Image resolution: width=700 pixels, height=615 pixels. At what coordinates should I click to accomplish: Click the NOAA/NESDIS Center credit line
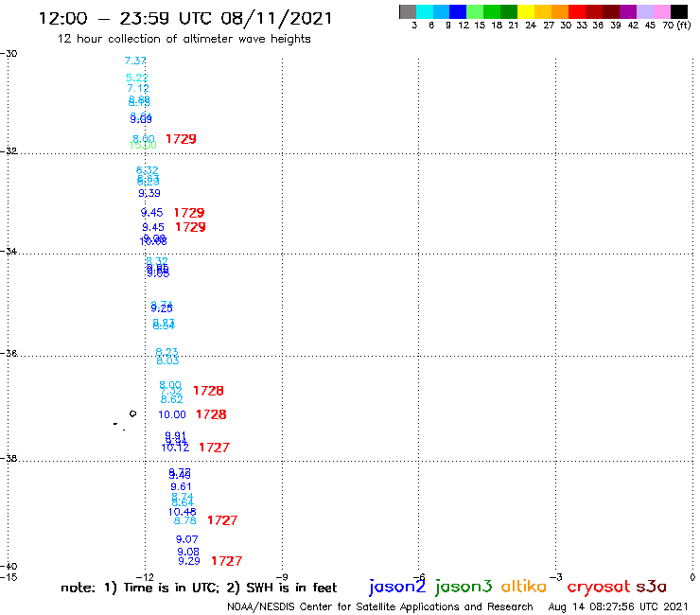(x=380, y=606)
